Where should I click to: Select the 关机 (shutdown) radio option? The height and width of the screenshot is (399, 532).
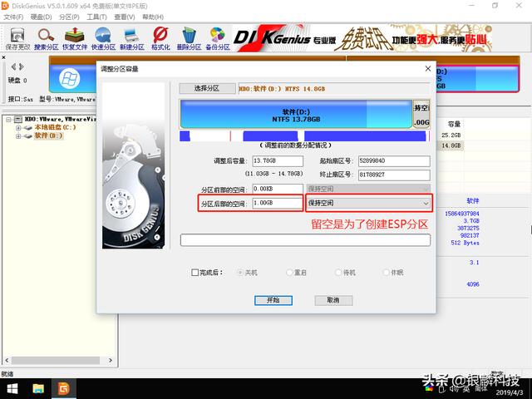pyautogui.click(x=240, y=273)
